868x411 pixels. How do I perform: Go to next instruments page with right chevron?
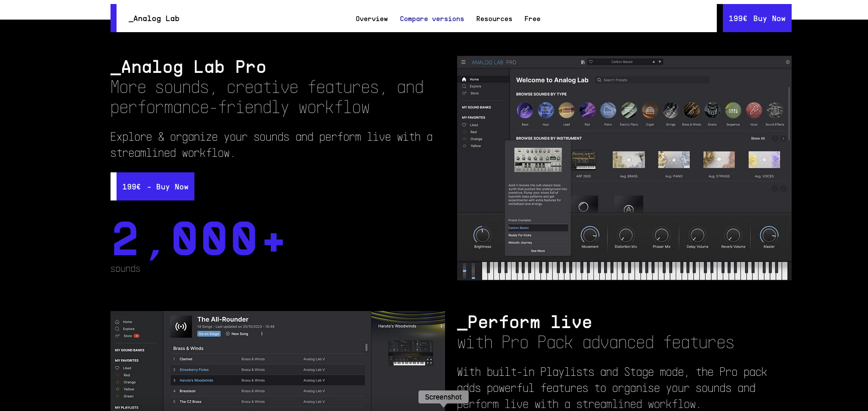pyautogui.click(x=783, y=139)
